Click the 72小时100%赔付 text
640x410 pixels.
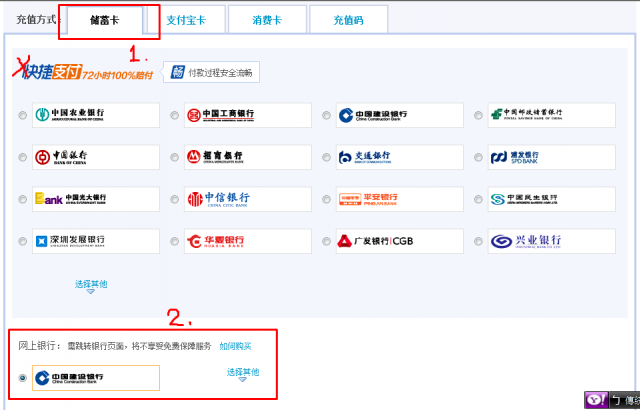(117, 75)
